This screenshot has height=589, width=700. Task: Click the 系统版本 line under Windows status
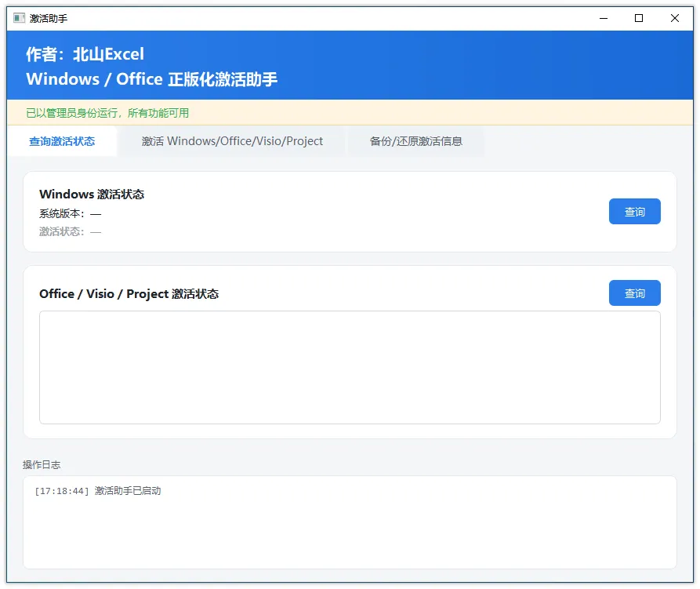(x=70, y=214)
